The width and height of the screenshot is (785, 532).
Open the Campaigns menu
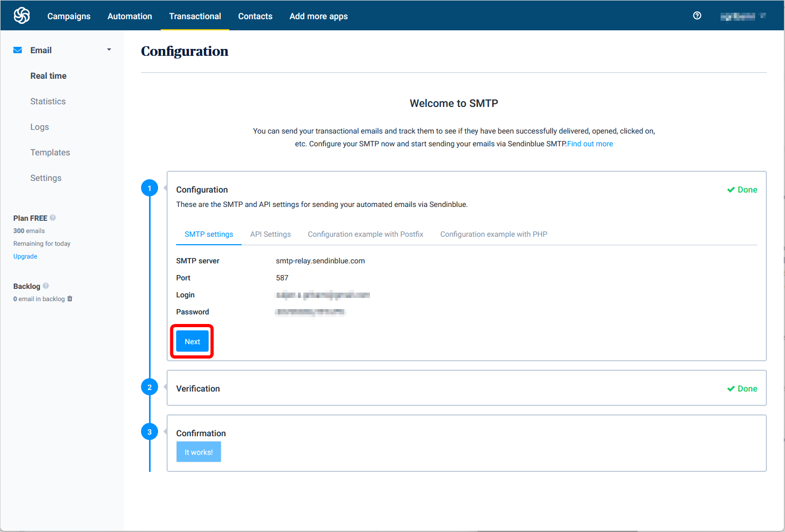coord(69,16)
